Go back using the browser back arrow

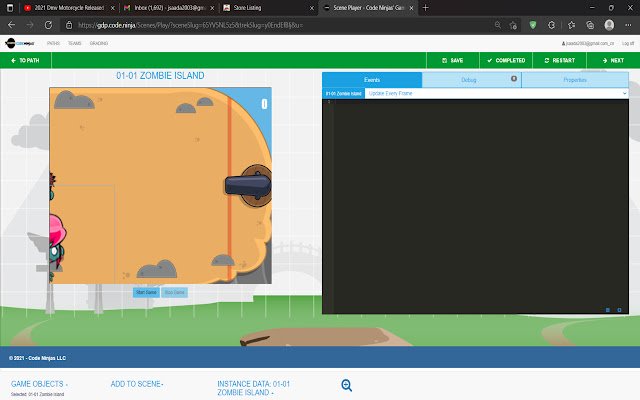11,25
